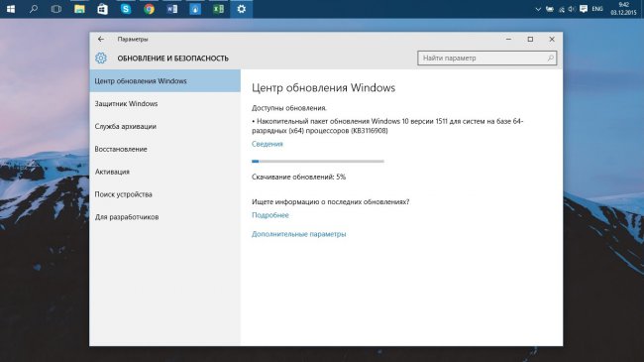Open Task View from the taskbar

click(56, 9)
